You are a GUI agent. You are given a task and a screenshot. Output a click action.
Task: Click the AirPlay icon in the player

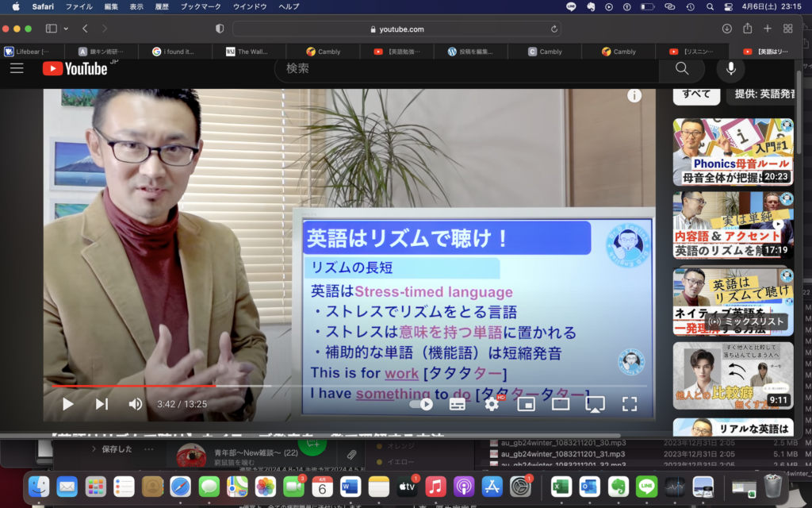pos(595,404)
